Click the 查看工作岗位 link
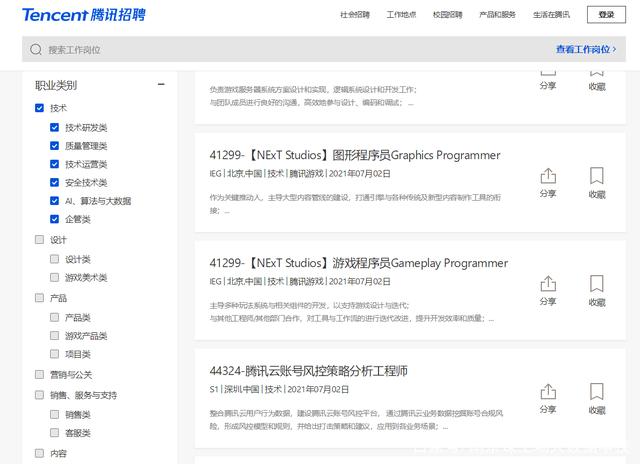This screenshot has height=464, width=640. [586, 49]
